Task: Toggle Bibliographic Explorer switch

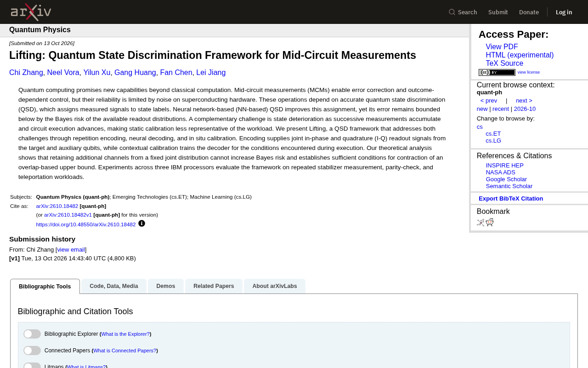Action: pos(32,334)
